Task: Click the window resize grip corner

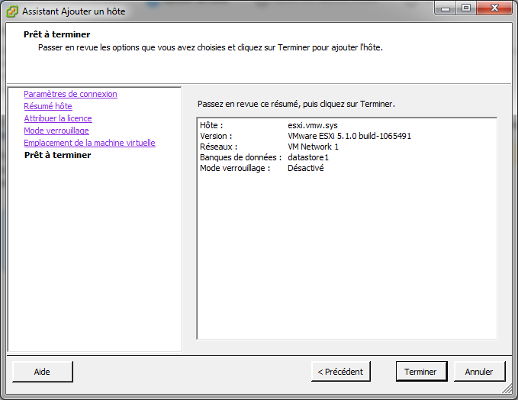Action: tap(507, 388)
